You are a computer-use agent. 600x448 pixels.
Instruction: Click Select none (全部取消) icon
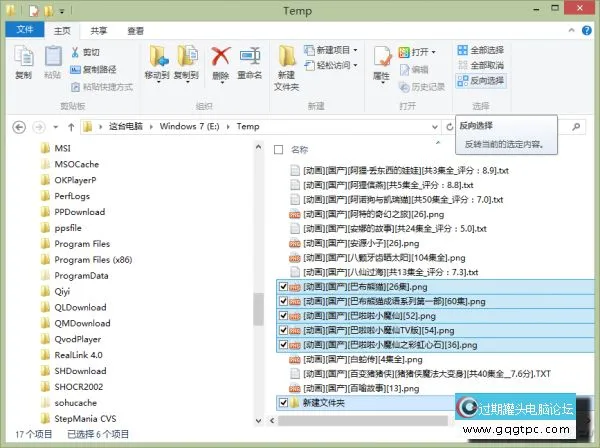click(x=463, y=65)
